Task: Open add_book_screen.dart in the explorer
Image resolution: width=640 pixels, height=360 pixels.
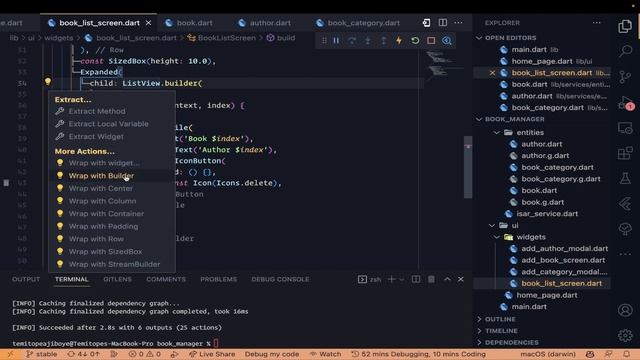Action: 563,260
